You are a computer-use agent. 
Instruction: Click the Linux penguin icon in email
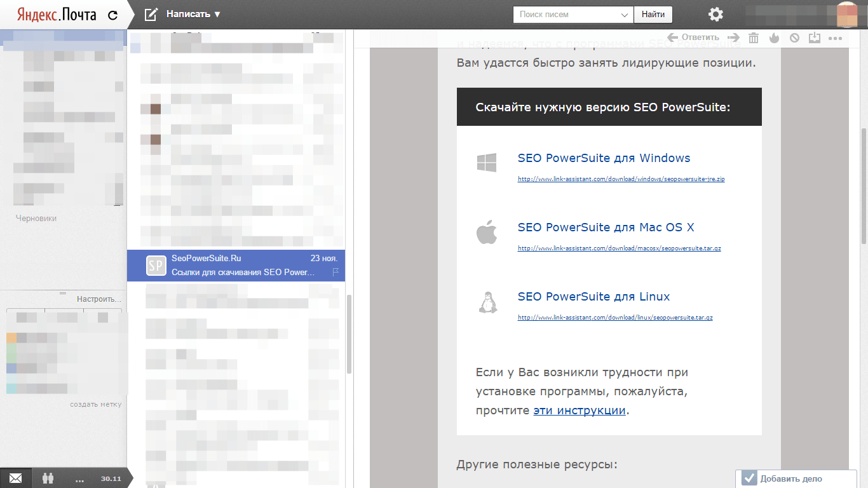[x=487, y=302]
